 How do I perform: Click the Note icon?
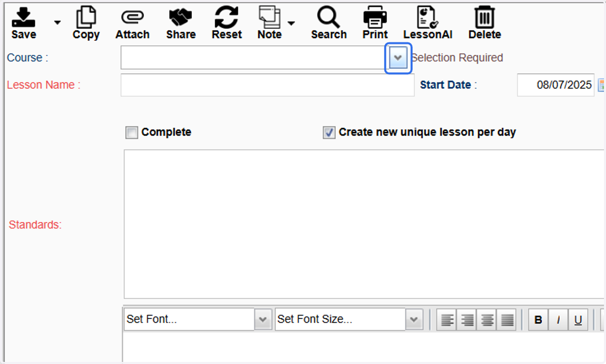tap(269, 23)
